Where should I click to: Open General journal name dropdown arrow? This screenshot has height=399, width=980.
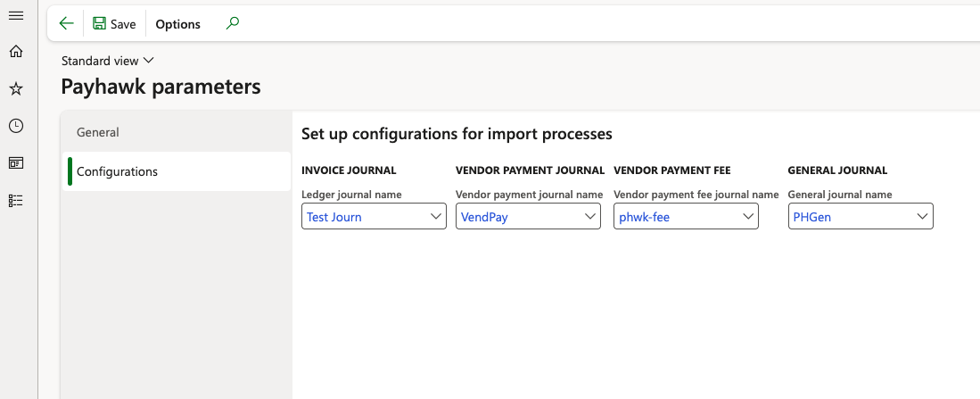coord(922,216)
